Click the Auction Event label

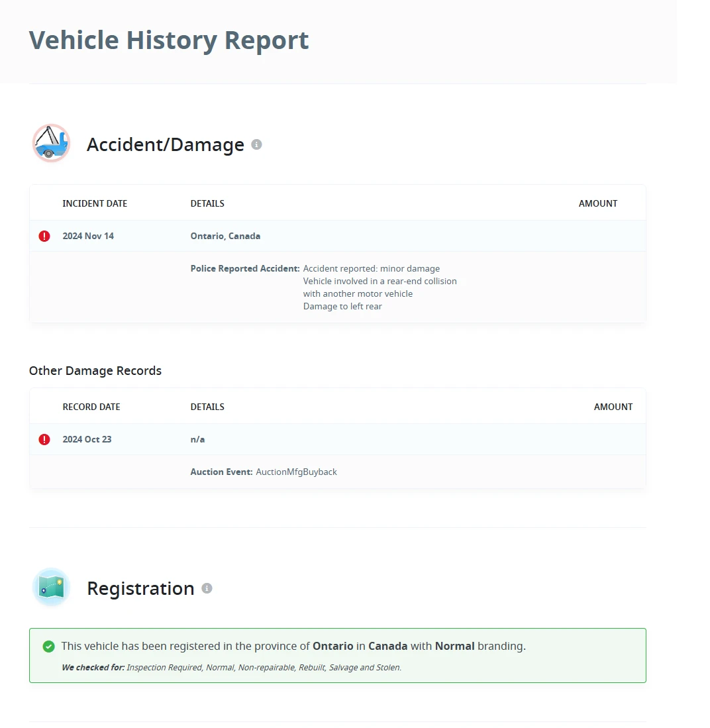pyautogui.click(x=221, y=472)
